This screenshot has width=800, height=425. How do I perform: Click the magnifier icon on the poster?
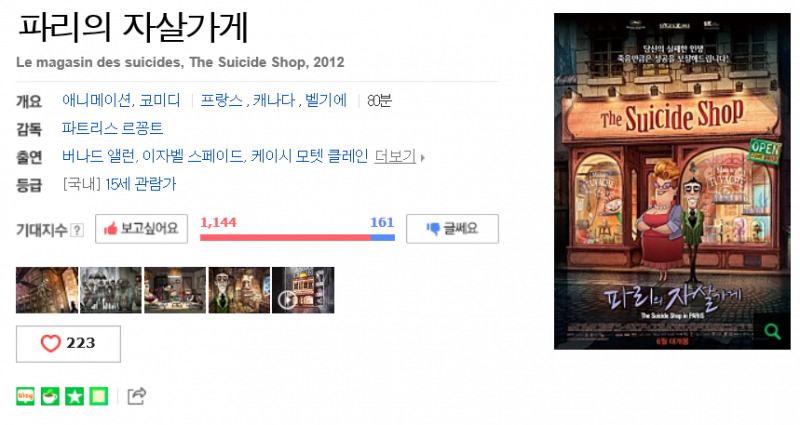coord(772,332)
